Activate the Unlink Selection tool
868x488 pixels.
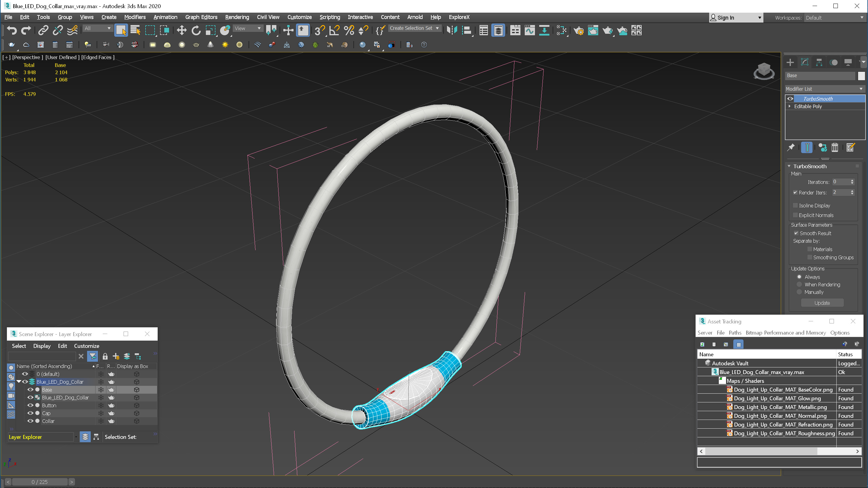point(58,31)
